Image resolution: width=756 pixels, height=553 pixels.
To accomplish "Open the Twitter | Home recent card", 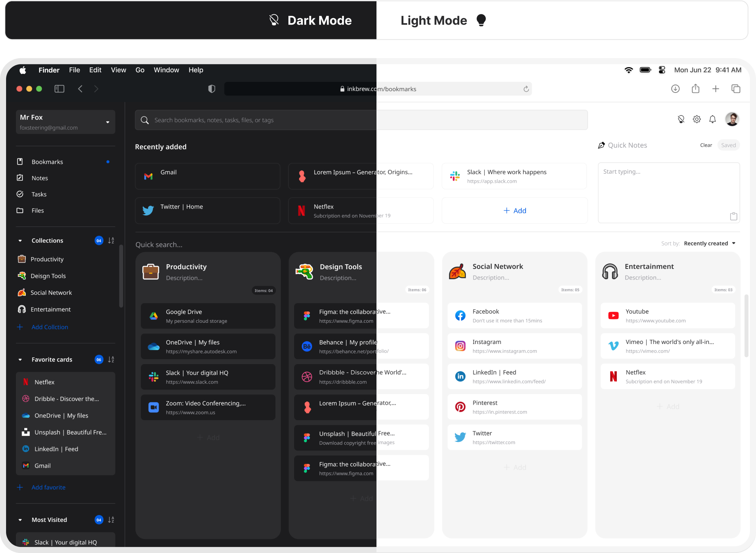I will (208, 211).
